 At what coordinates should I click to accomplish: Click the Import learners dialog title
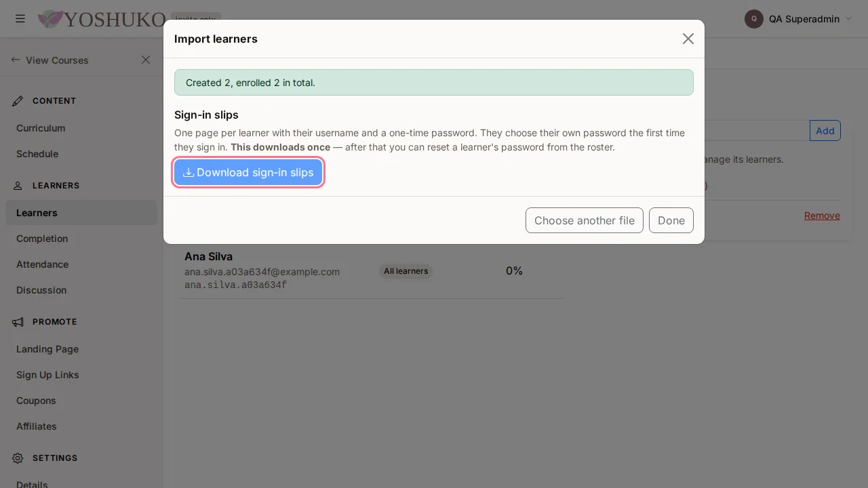point(216,39)
